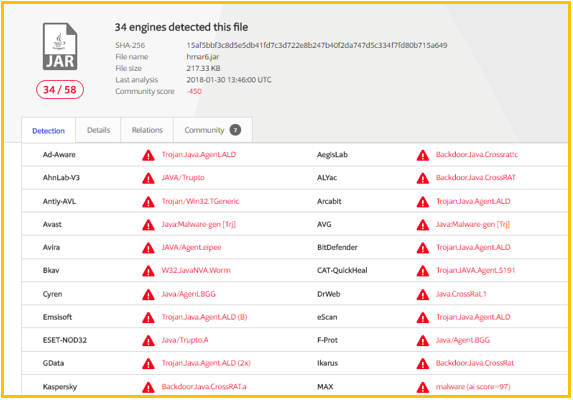Click the warning icon in the AhnLab-V3 row

[x=148, y=178]
